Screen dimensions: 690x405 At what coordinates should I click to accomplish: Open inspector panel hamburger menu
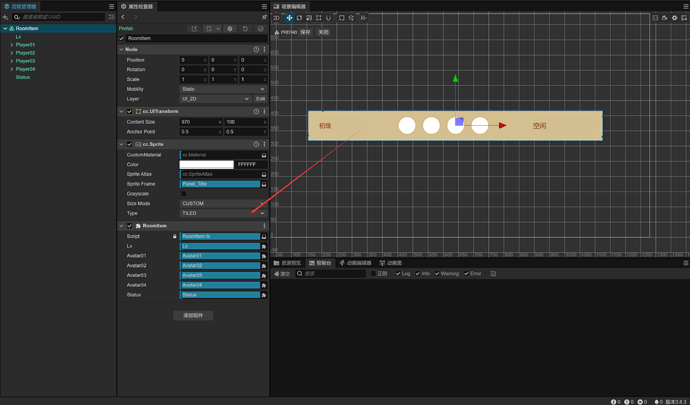click(264, 6)
